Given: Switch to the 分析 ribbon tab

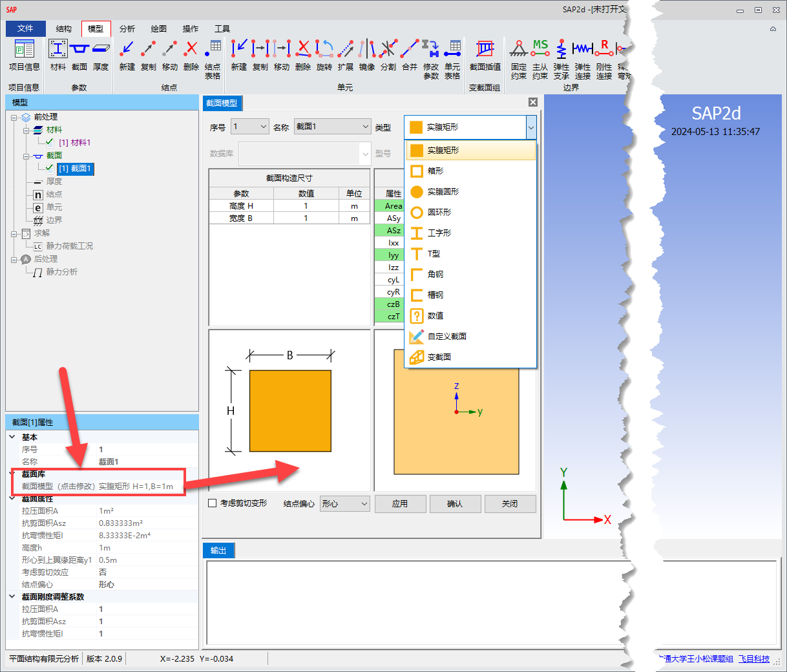Looking at the screenshot, I should click(127, 28).
